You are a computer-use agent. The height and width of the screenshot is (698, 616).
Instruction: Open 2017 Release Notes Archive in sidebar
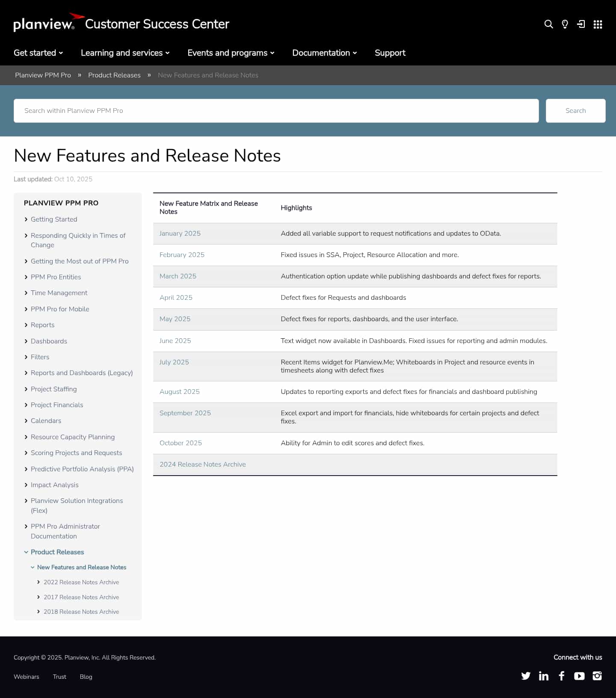81,597
